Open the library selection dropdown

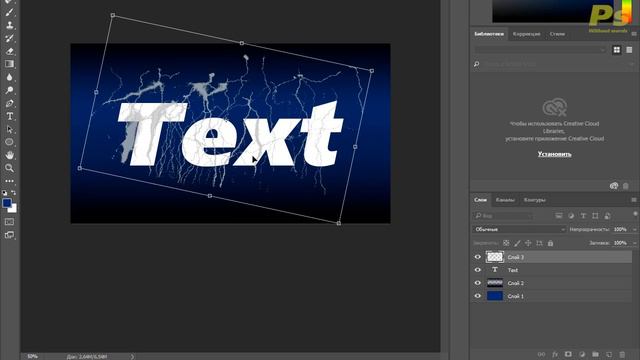[x=540, y=50]
